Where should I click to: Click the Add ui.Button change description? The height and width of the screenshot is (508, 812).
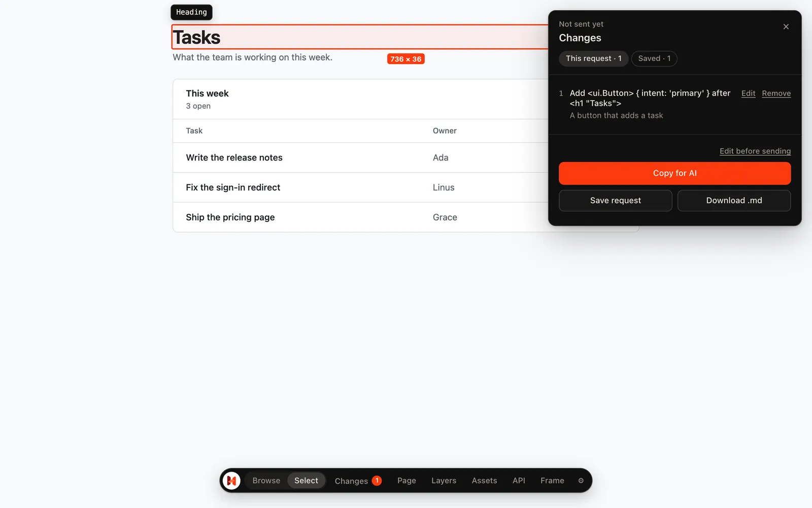(x=650, y=98)
